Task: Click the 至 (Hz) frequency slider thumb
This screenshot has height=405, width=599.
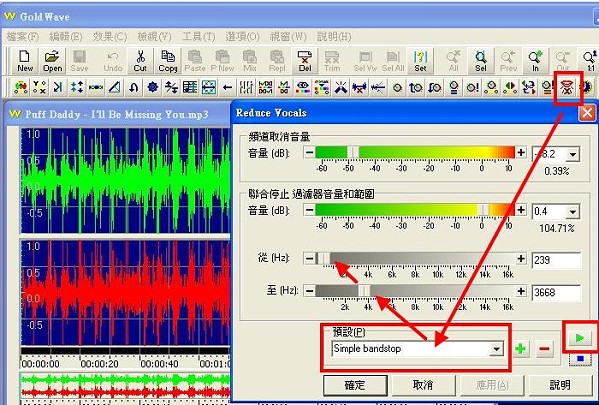Action: click(x=364, y=291)
